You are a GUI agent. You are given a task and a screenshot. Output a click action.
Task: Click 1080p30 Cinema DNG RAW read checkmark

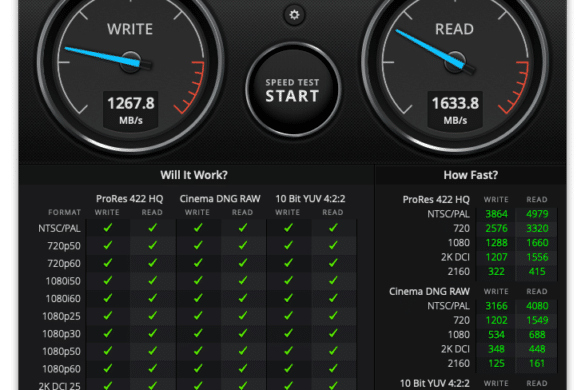tap(243, 333)
